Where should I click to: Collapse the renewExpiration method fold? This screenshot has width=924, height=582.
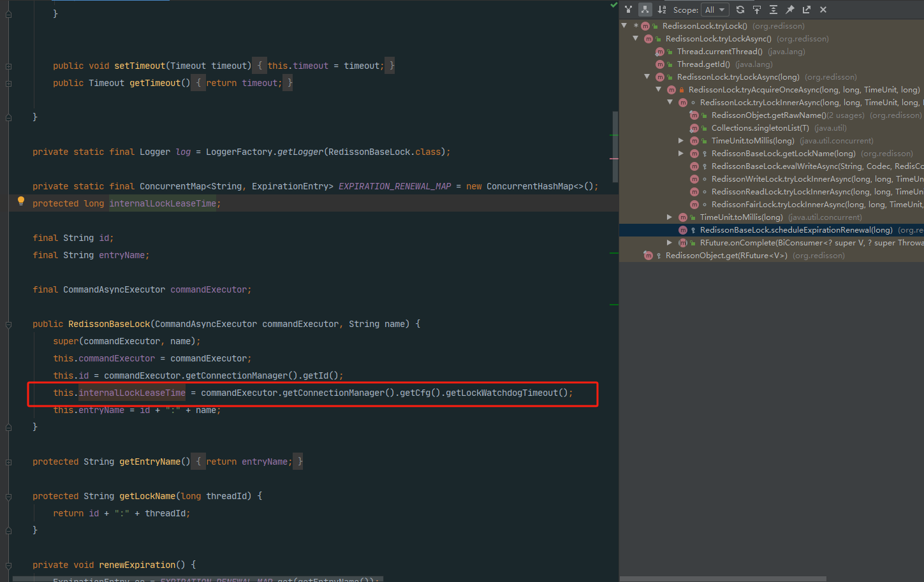[x=8, y=565]
